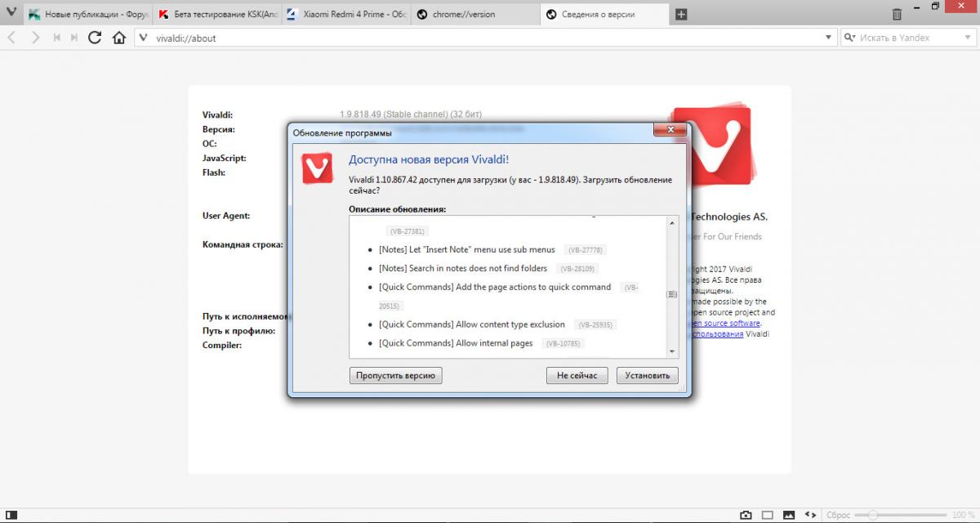980x523 pixels.
Task: Click the '[Notes] Search in notes does not find folders' entry
Action: coord(463,268)
